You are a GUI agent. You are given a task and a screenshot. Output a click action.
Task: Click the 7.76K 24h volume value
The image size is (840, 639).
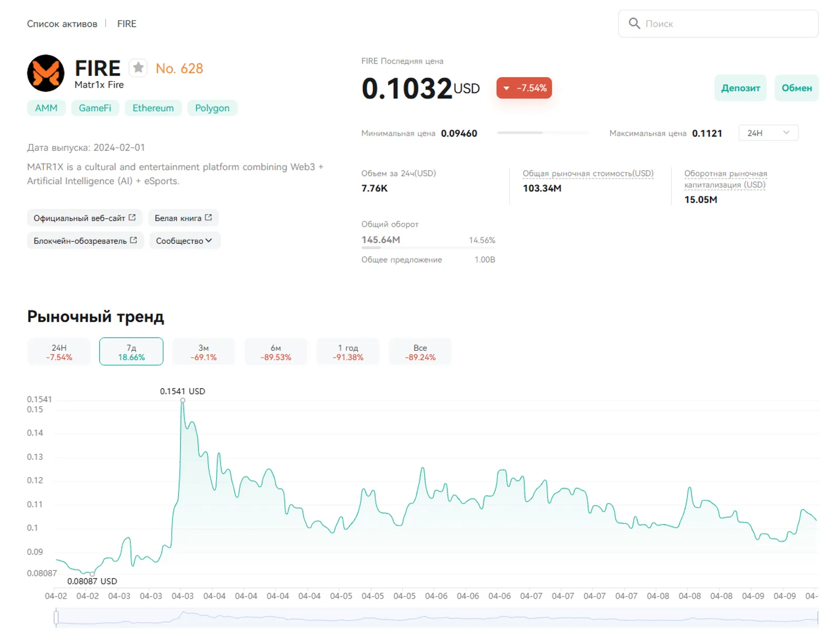pyautogui.click(x=374, y=188)
